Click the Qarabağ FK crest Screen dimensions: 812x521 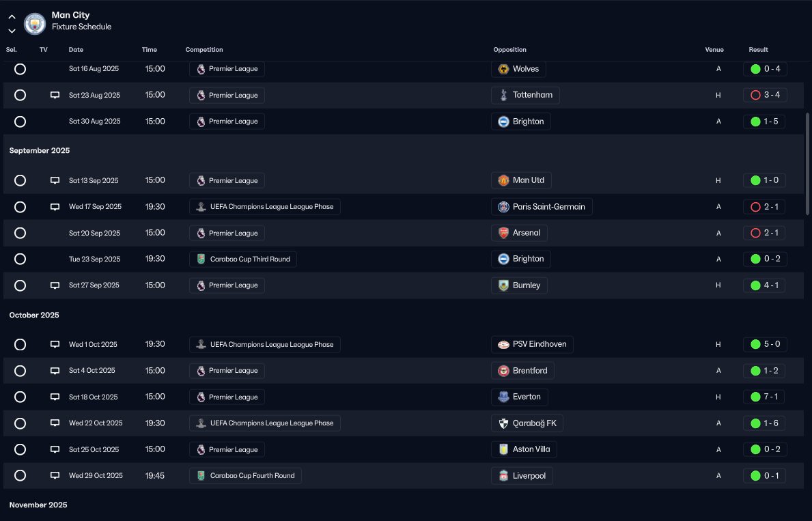(503, 423)
